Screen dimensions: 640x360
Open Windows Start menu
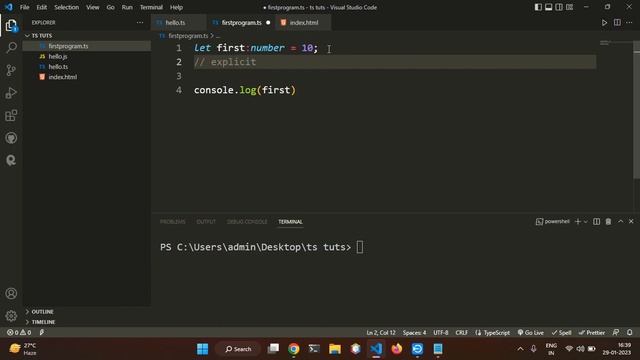pos(202,349)
